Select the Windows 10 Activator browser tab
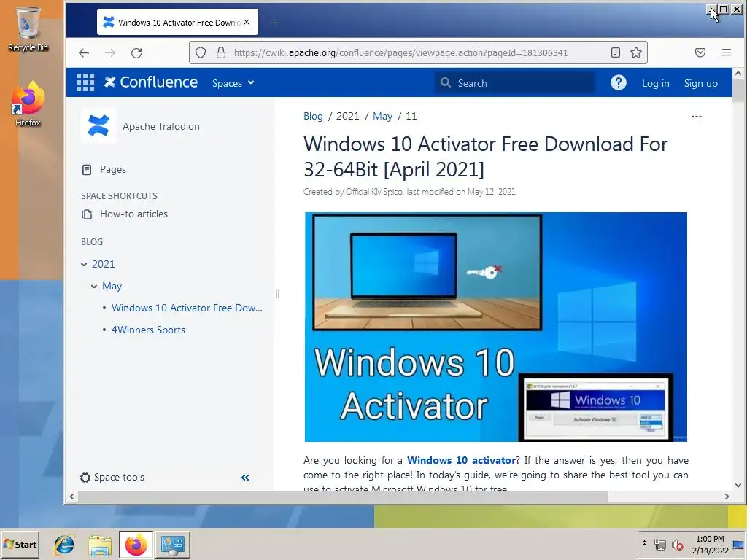This screenshot has width=747, height=560. click(177, 22)
